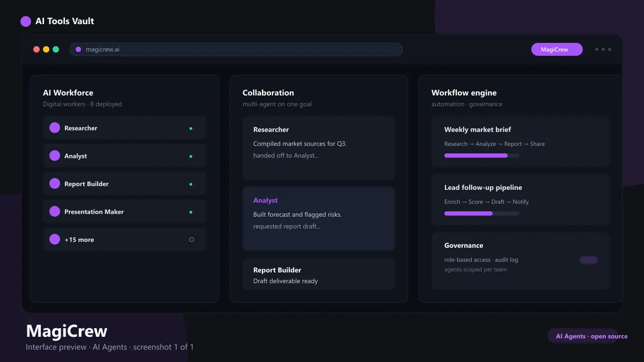This screenshot has width=644, height=362.
Task: Select the Report Builder worker row
Action: coord(125,184)
